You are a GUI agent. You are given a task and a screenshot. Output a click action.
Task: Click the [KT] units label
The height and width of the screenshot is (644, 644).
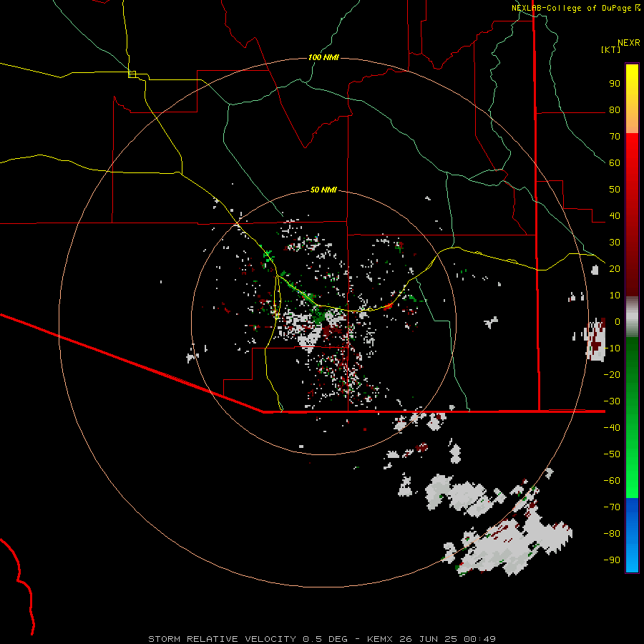click(610, 49)
